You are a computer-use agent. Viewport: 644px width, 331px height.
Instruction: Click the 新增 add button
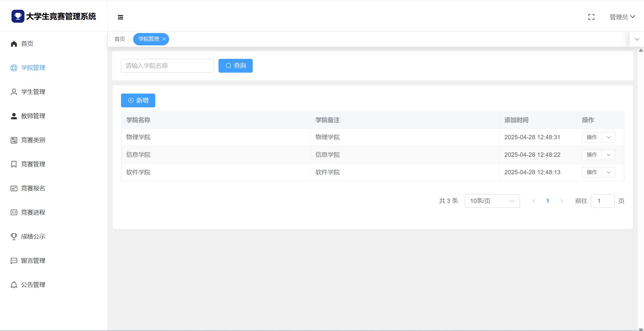coord(138,100)
